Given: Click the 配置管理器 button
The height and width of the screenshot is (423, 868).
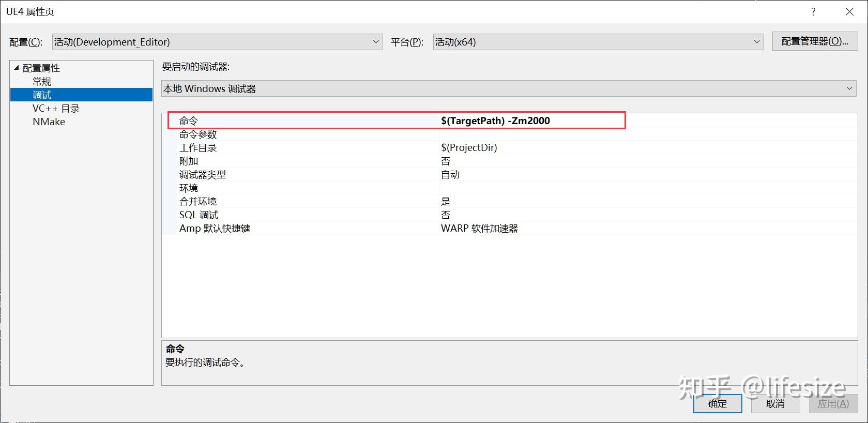Looking at the screenshot, I should pyautogui.click(x=815, y=42).
